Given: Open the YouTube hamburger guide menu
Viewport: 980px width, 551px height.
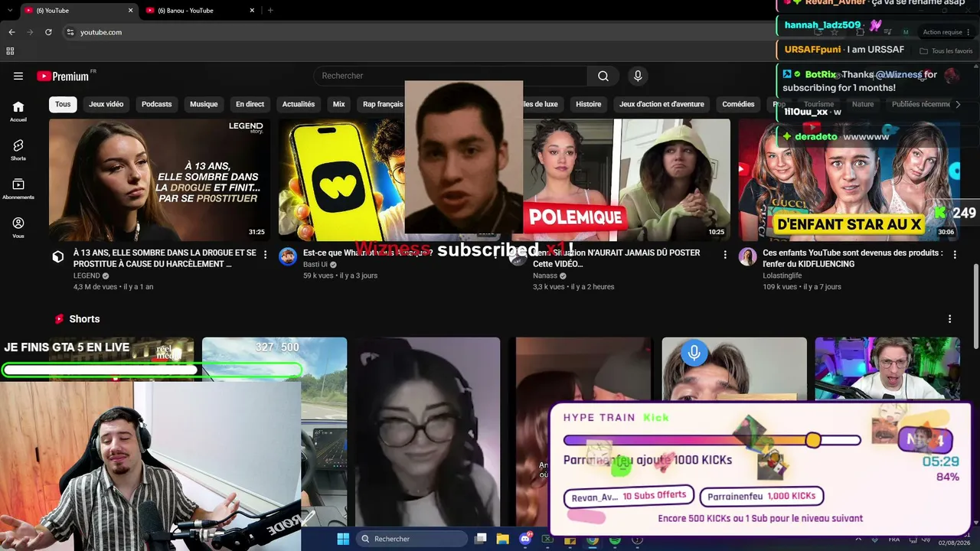Looking at the screenshot, I should click(x=18, y=76).
